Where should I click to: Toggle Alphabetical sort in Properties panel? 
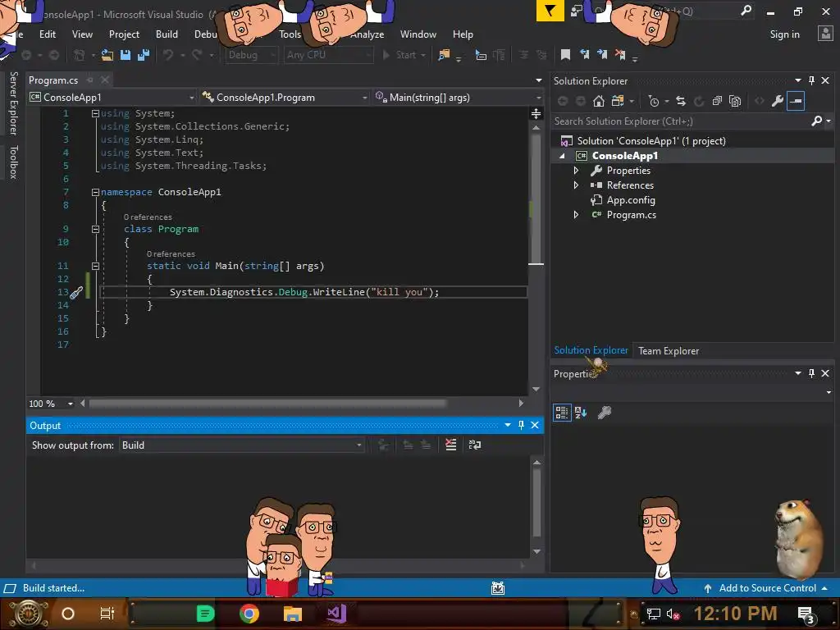coord(581,413)
